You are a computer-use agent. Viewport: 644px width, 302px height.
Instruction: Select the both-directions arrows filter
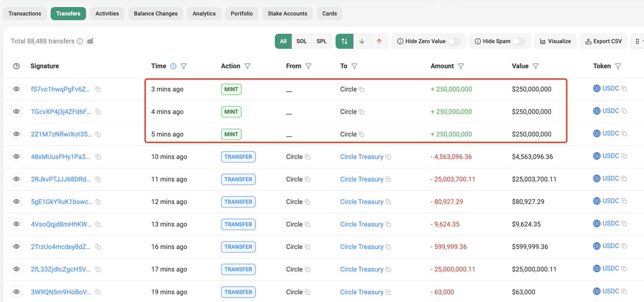[345, 41]
